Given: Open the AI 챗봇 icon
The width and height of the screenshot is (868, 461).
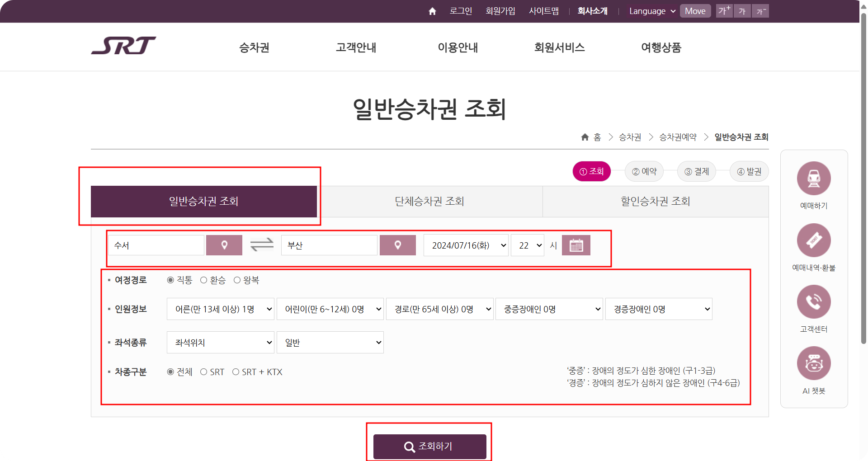Looking at the screenshot, I should 814,363.
